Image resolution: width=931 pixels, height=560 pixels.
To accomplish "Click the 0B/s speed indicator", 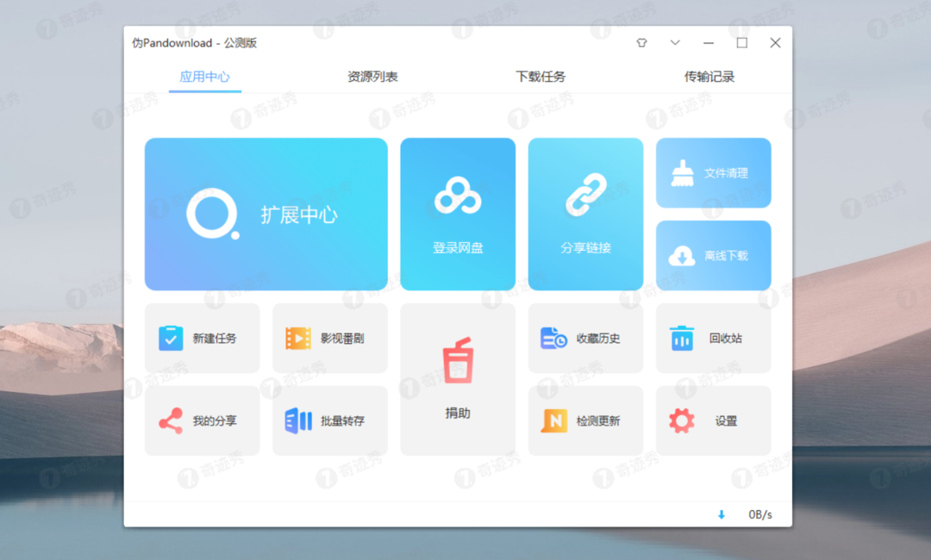I will coord(760,514).
